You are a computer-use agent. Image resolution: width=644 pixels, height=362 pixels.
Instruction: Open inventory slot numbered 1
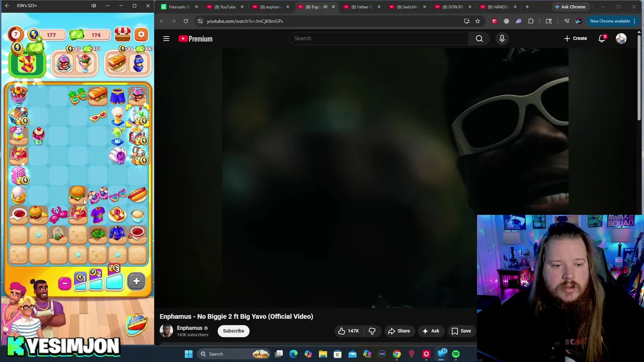click(80, 282)
